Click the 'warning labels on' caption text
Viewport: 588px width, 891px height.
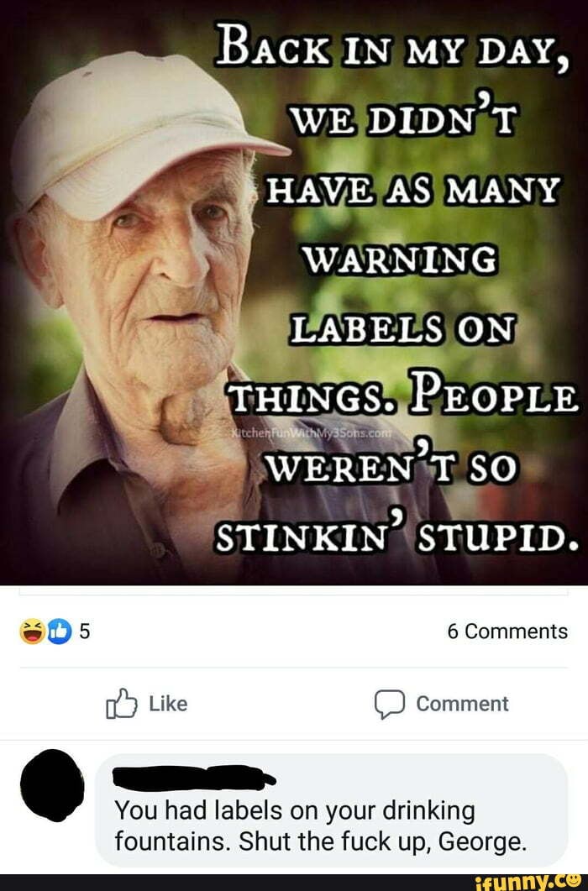tap(402, 294)
